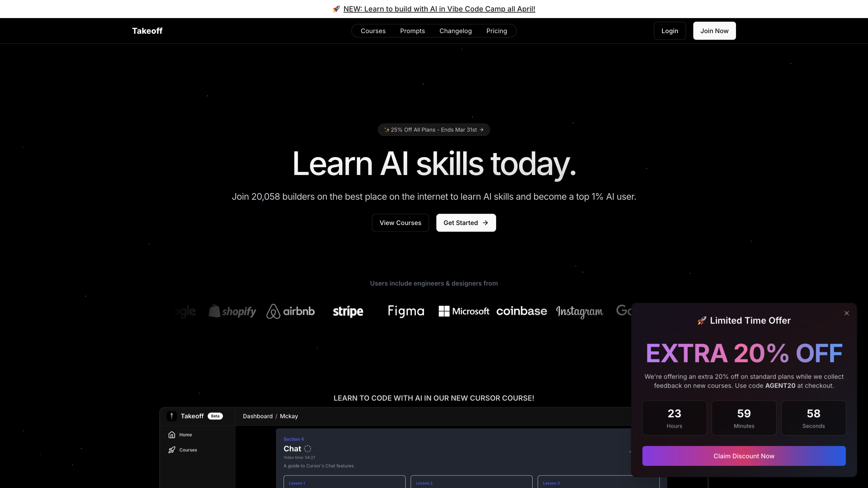Go to the Changelog page
This screenshot has height=488, width=868.
[455, 31]
